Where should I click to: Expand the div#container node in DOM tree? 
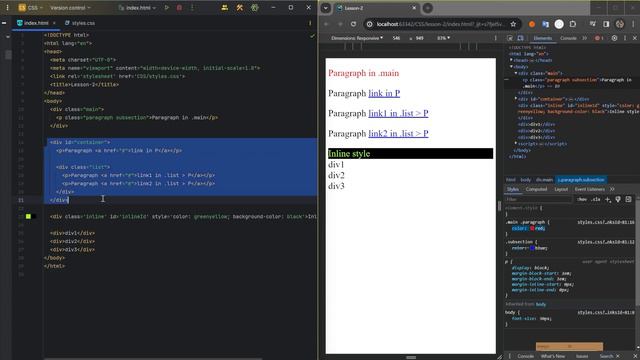click(x=516, y=99)
